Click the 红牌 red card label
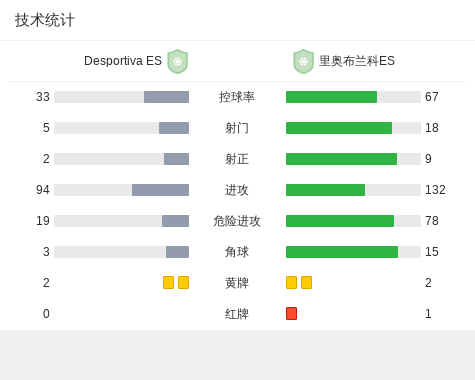Screen dimensions: 475x380 pos(237,314)
